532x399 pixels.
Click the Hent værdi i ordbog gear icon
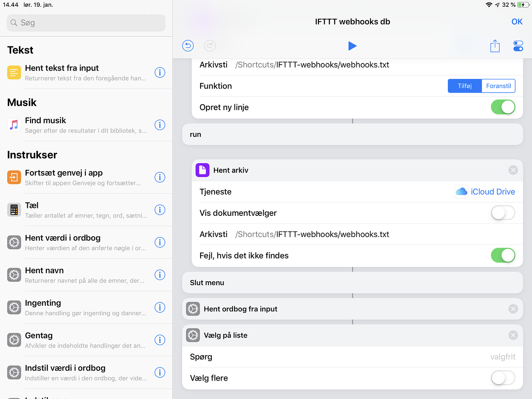click(x=14, y=242)
